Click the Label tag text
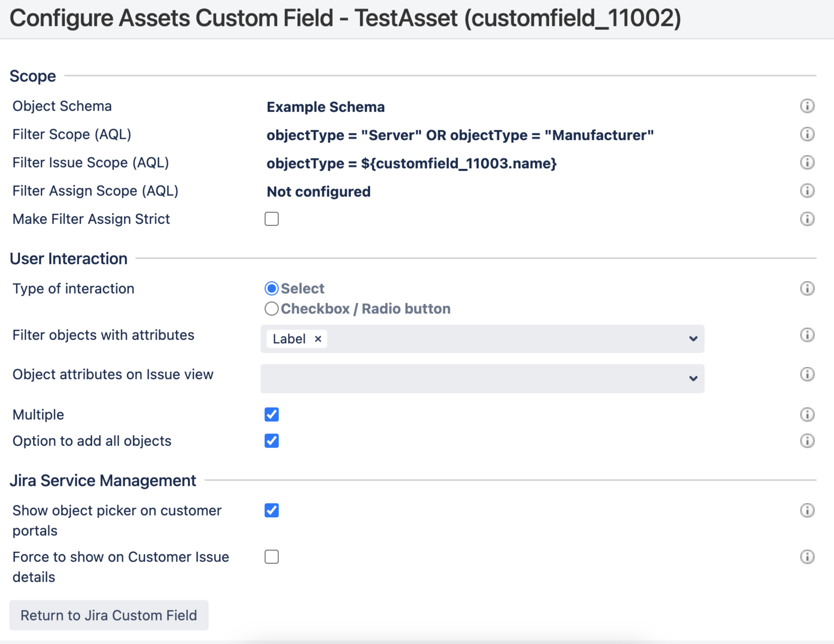The width and height of the screenshot is (834, 644). coord(289,339)
